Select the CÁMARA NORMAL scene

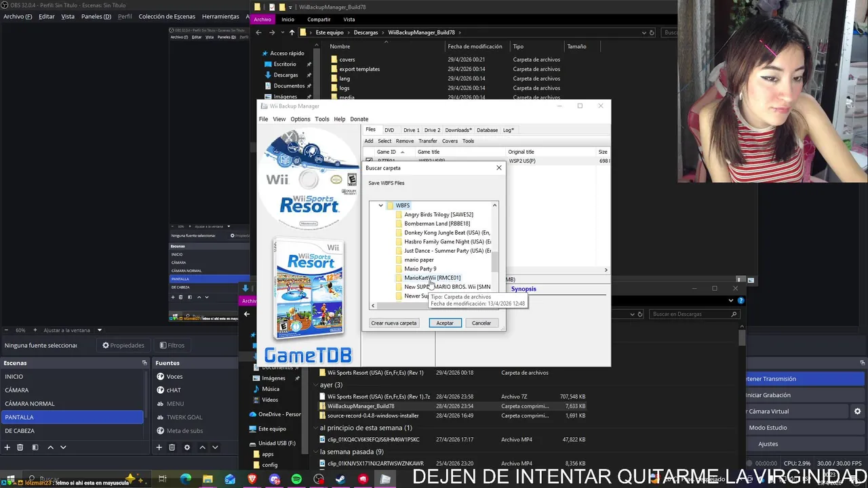72,404
